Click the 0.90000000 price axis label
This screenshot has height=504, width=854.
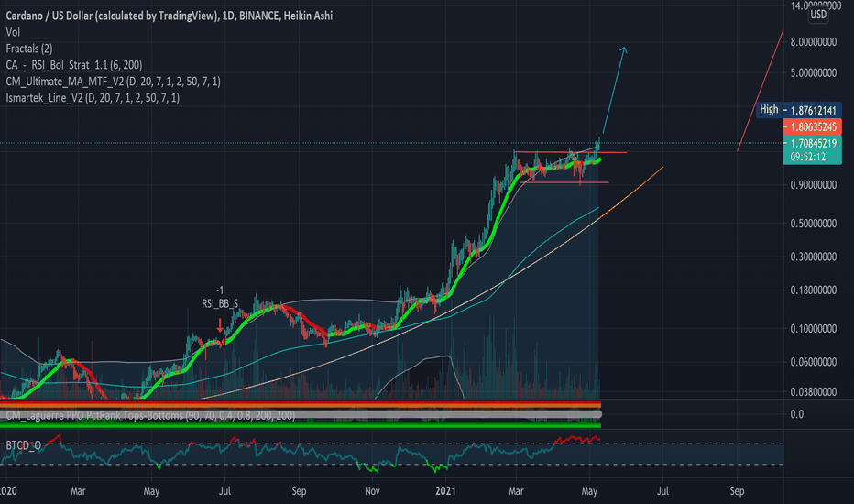tap(813, 185)
